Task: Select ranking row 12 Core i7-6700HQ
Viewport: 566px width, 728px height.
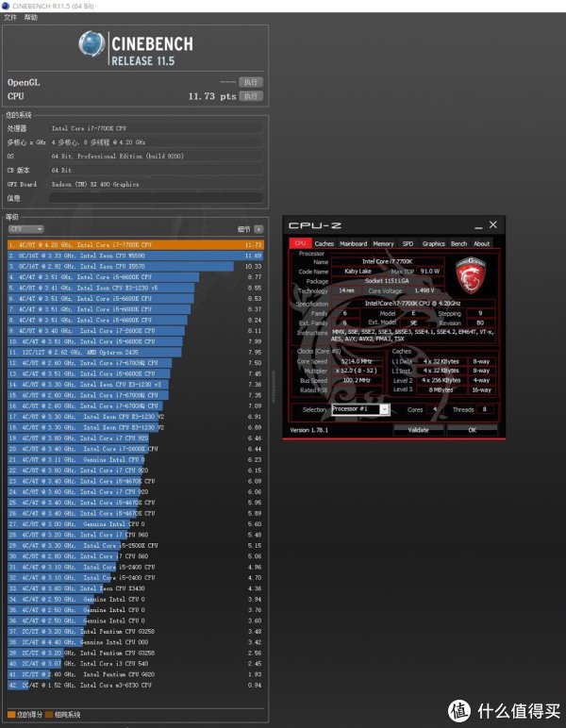Action: [x=136, y=363]
